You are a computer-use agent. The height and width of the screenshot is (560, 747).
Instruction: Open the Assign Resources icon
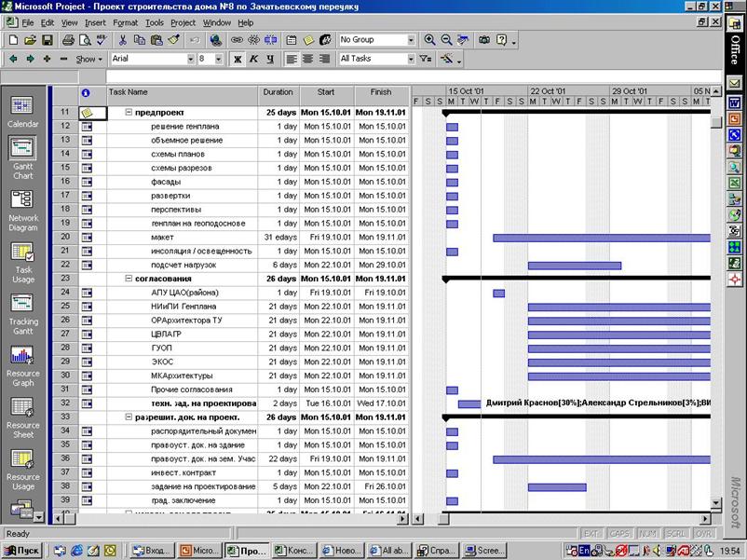(x=325, y=40)
